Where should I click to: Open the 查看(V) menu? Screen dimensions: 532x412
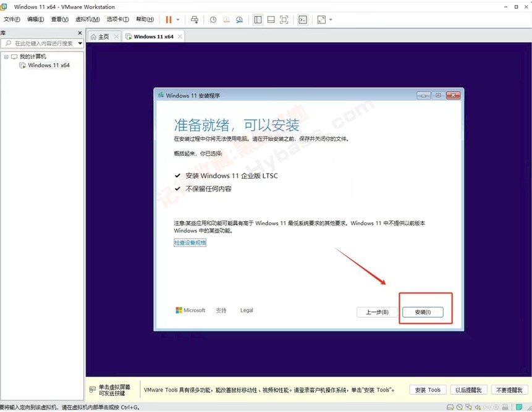[60, 20]
